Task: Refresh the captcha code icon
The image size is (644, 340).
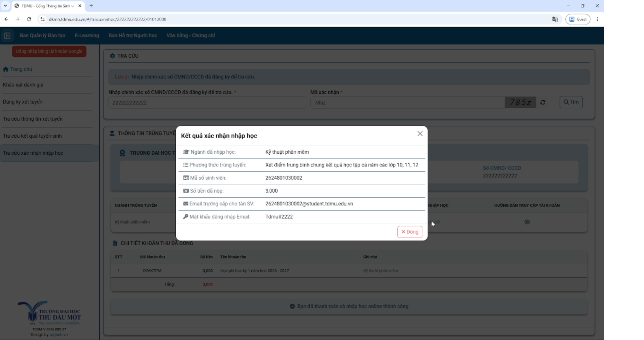Action: [x=543, y=102]
